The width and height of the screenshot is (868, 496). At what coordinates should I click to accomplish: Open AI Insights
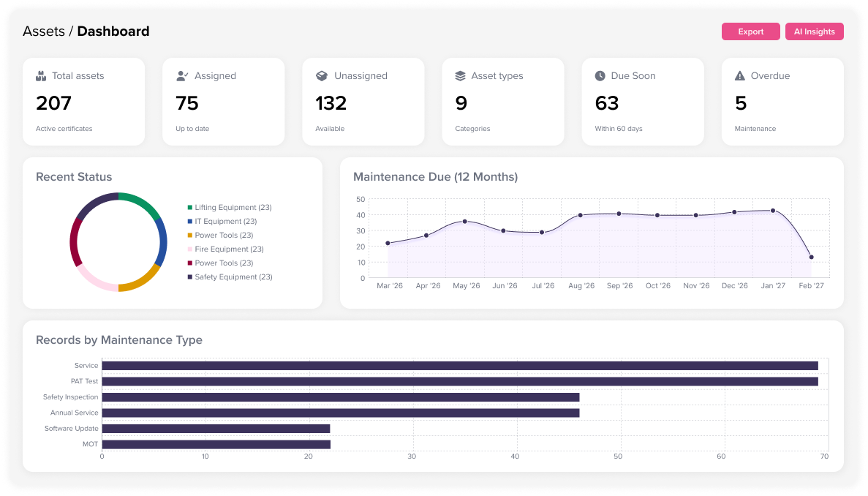[x=814, y=31]
